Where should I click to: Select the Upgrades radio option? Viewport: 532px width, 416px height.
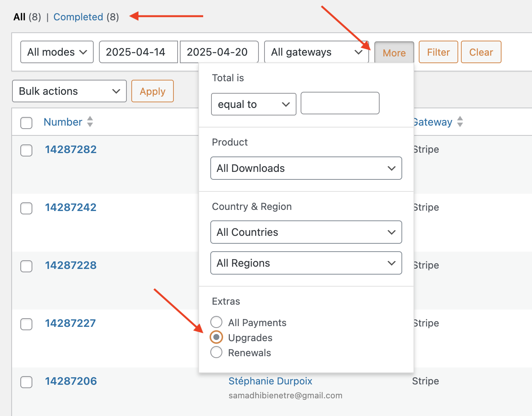216,337
